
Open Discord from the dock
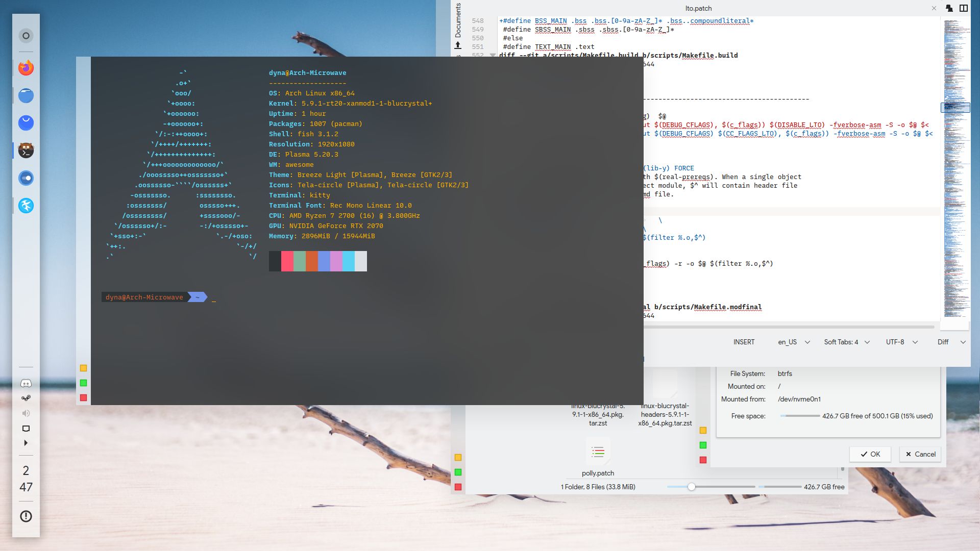point(26,383)
